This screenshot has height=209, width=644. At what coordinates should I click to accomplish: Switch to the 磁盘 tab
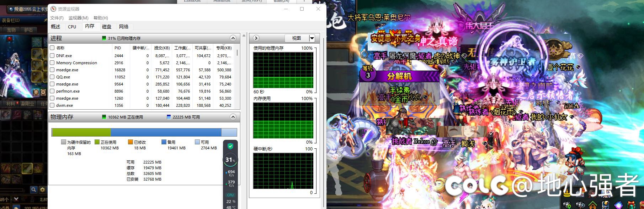click(107, 27)
